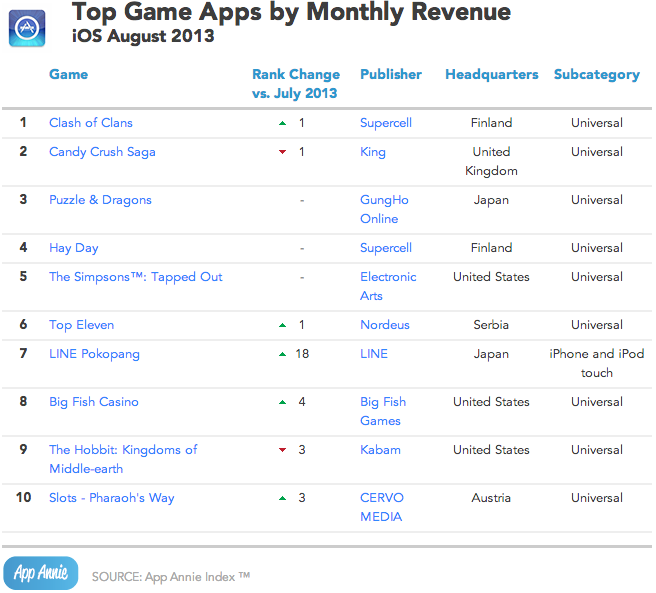Viewport: 656px width, 593px height.
Task: Click Finland headquarters in Hay Day row
Action: pos(491,248)
